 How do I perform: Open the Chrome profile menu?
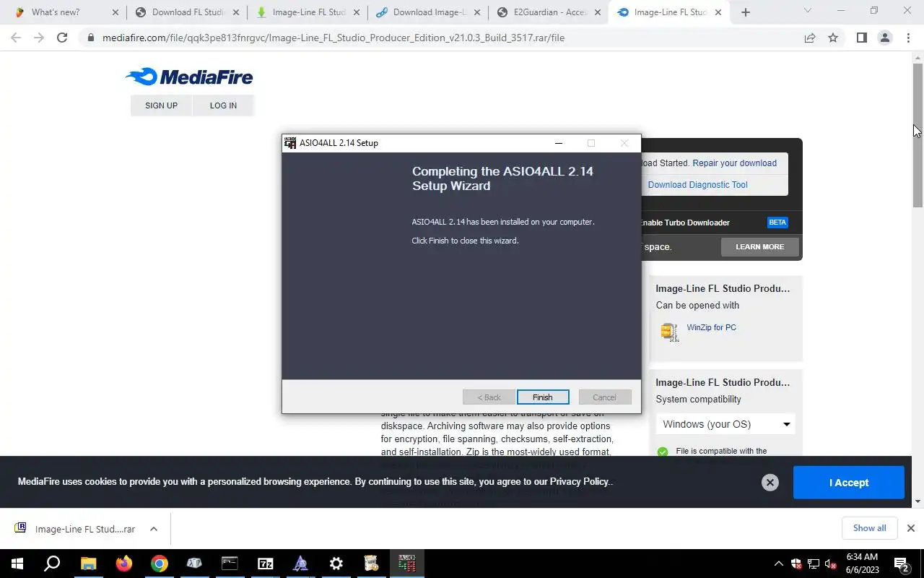(x=884, y=38)
